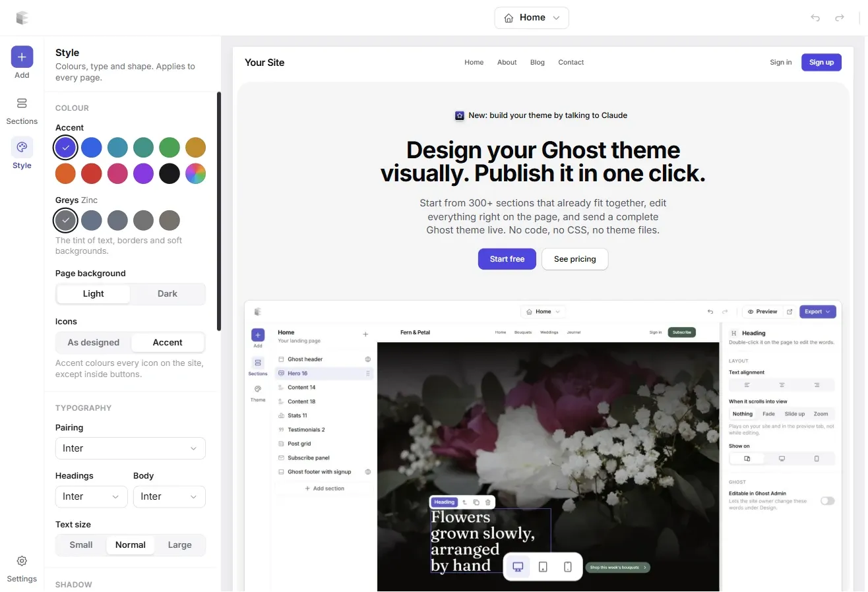This screenshot has height=592, width=868.
Task: Switch the preview to mobile phone view
Action: (x=568, y=567)
